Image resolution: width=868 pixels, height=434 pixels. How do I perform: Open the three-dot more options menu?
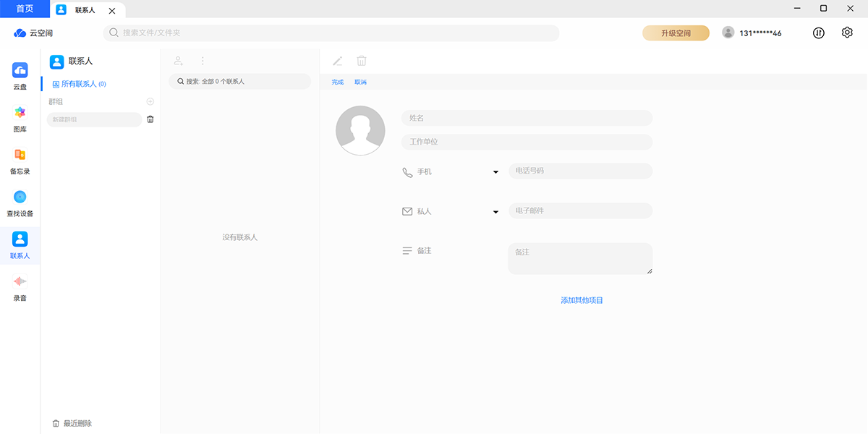tap(203, 61)
